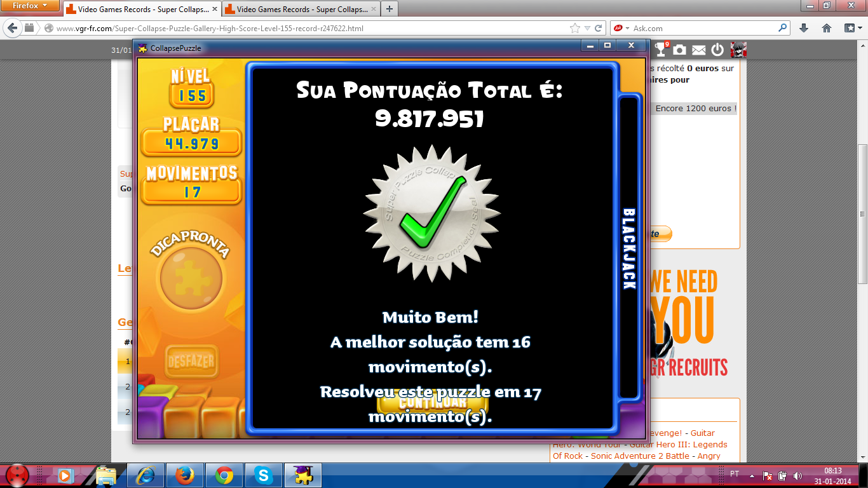Open the Firefox menu dropdown
The image size is (868, 488).
(x=31, y=6)
